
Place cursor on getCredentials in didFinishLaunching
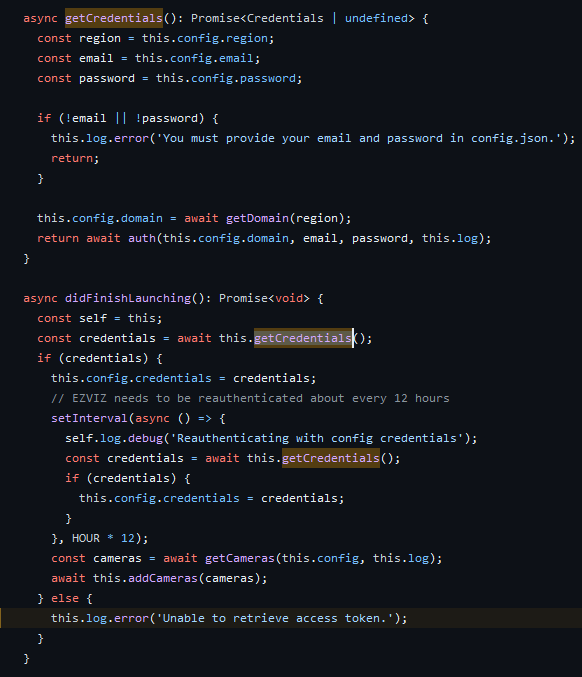point(303,338)
